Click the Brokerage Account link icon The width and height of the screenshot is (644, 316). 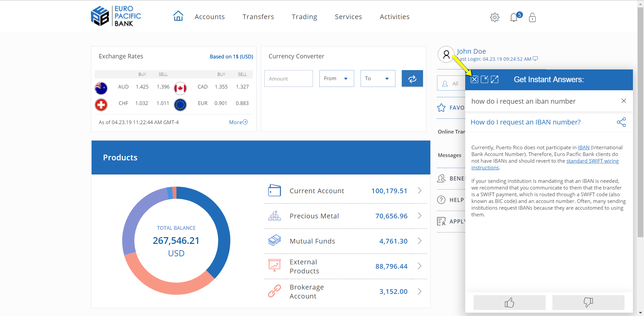(274, 291)
